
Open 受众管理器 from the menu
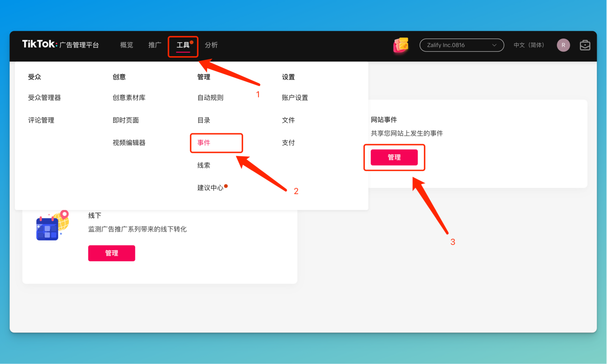[x=44, y=98]
